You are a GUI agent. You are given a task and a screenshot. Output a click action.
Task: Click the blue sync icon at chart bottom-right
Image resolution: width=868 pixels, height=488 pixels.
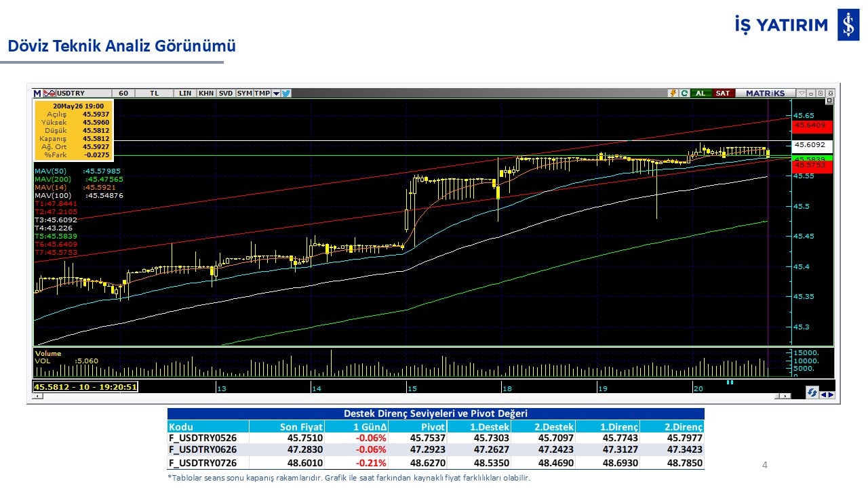tap(812, 392)
